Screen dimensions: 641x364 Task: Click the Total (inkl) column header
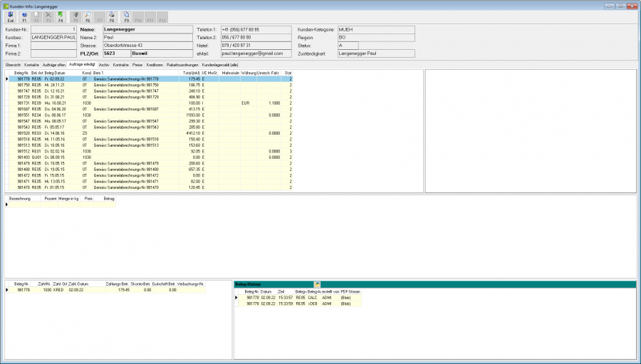click(x=190, y=73)
